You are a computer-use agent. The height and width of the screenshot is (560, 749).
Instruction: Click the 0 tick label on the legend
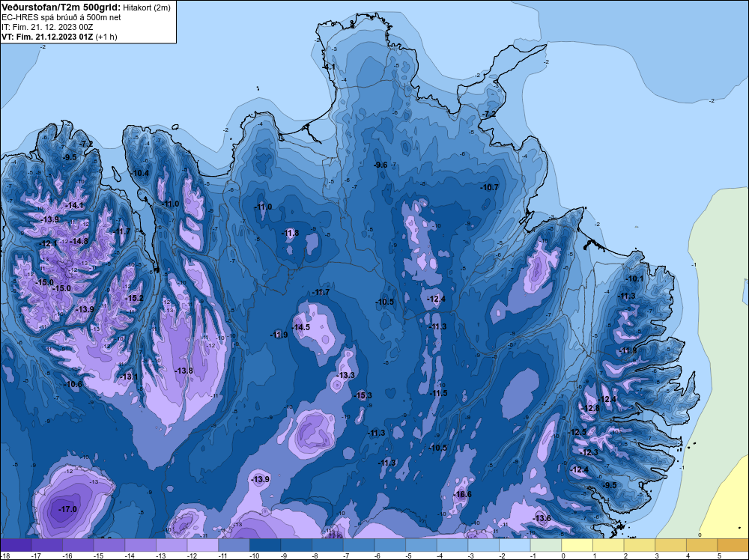coord(563,556)
